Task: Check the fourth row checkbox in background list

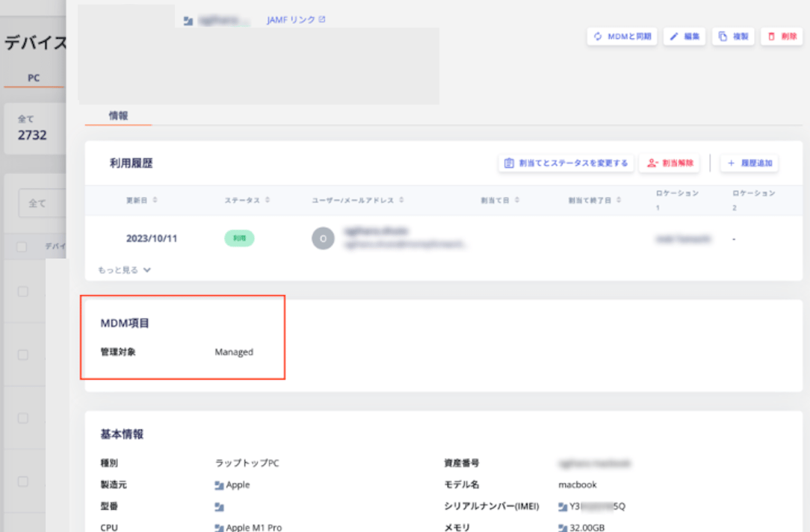Action: [22, 481]
